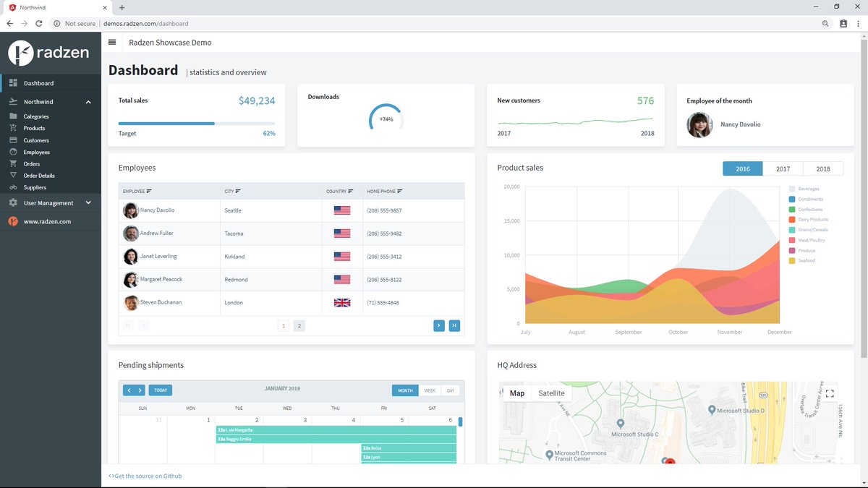868x488 pixels.
Task: Select Map view on map
Action: click(517, 393)
